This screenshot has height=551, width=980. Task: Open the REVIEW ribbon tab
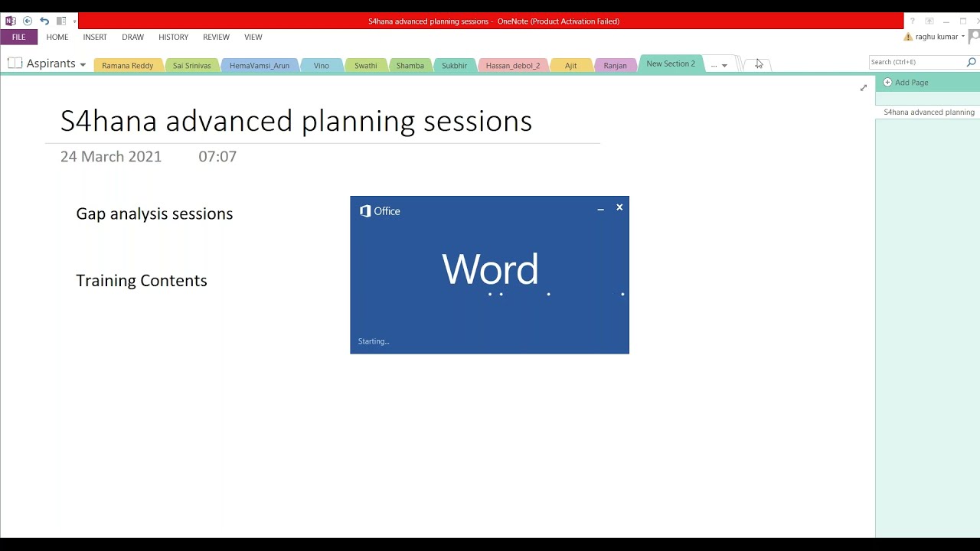(x=216, y=37)
